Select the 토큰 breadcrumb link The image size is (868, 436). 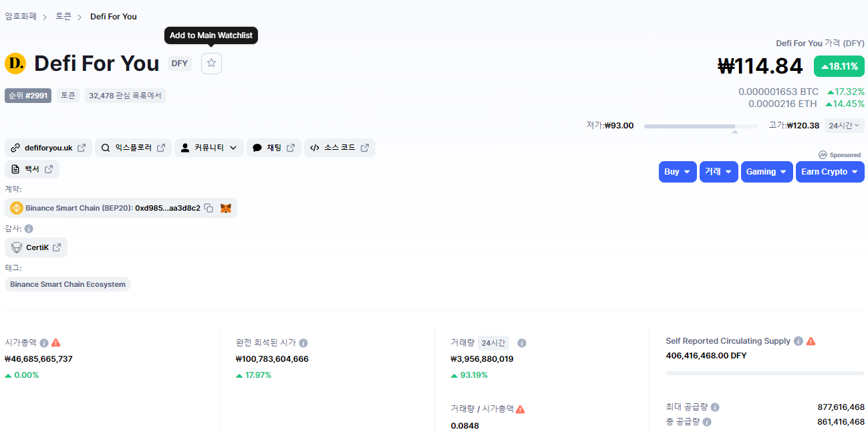coord(63,16)
